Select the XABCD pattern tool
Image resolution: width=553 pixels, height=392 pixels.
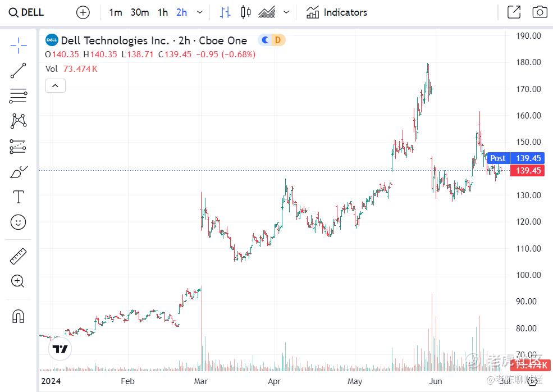click(x=19, y=121)
